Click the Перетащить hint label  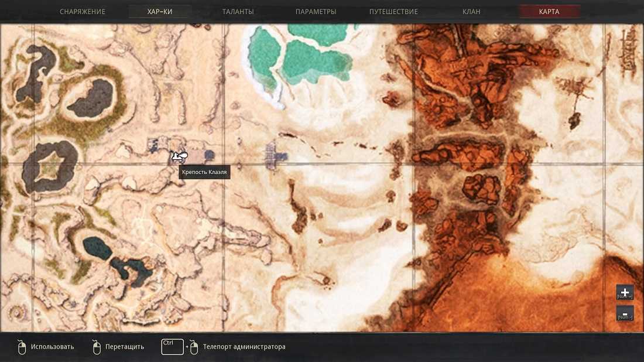click(125, 347)
